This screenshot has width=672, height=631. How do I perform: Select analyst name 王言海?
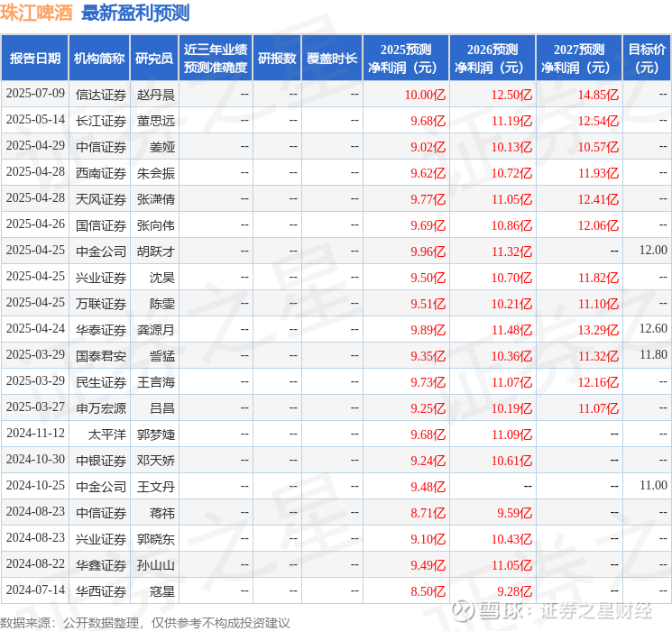(156, 382)
